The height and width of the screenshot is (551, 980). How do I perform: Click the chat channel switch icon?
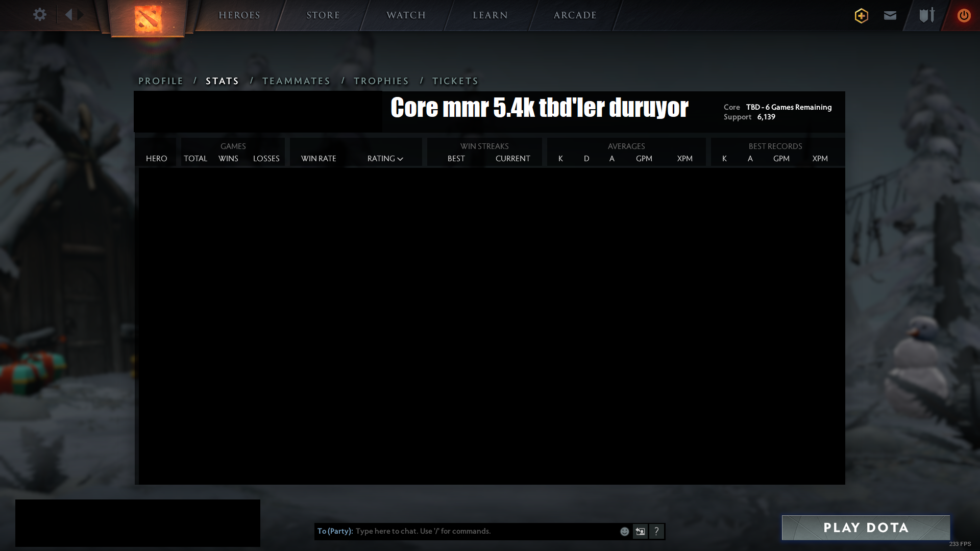(x=640, y=532)
